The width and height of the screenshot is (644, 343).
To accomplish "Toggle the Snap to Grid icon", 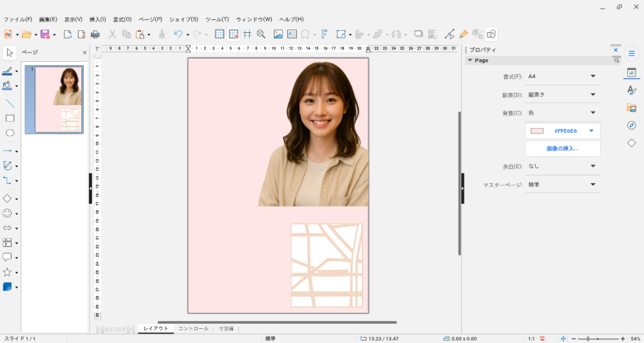I will tap(233, 34).
